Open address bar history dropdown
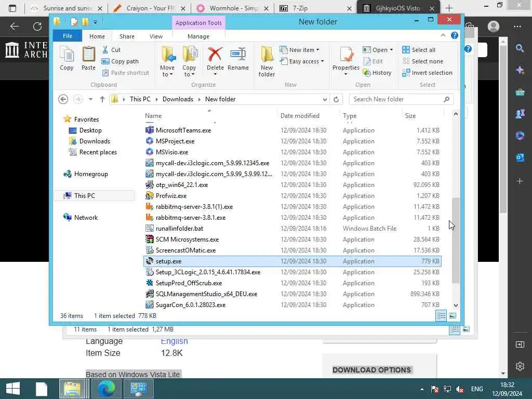This screenshot has width=532, height=399. (325, 99)
